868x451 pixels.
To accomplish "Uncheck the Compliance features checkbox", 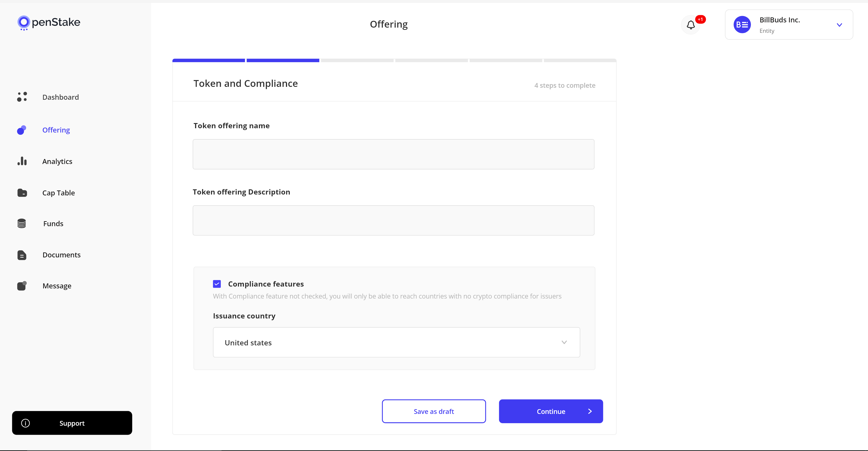I will [x=217, y=284].
